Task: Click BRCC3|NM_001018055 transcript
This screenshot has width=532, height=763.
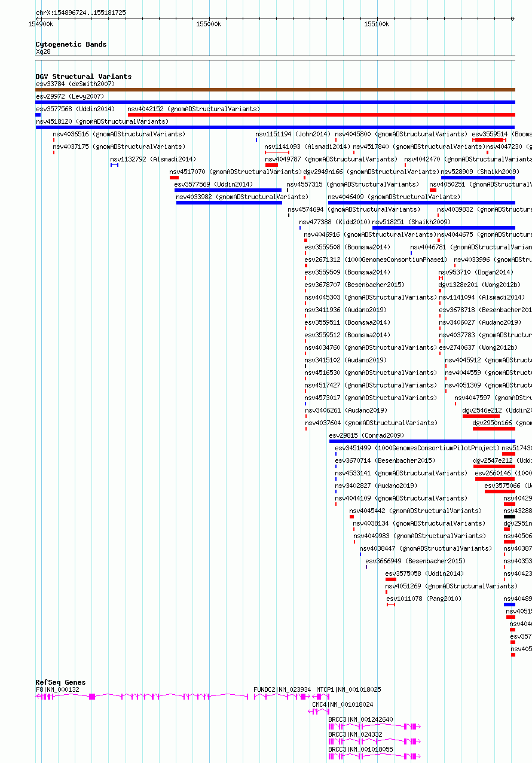Action: pos(360,750)
